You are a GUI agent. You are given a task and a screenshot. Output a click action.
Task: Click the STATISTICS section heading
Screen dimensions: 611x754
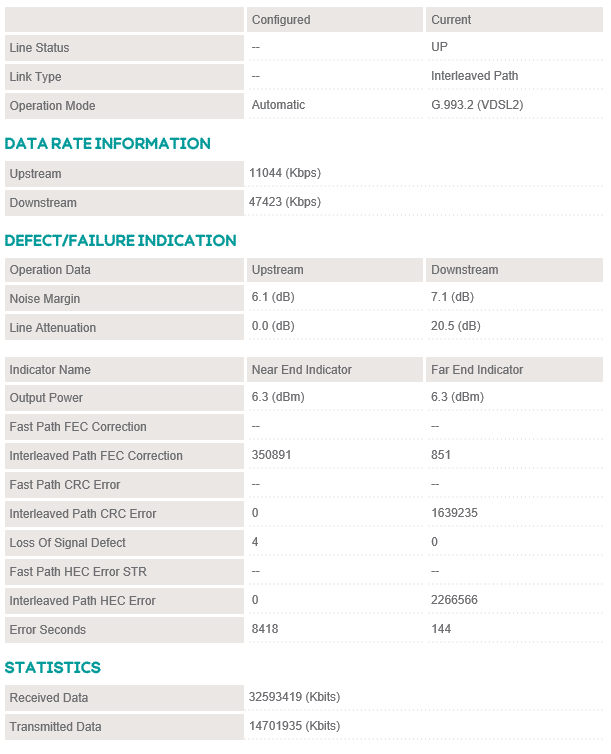pyautogui.click(x=53, y=668)
